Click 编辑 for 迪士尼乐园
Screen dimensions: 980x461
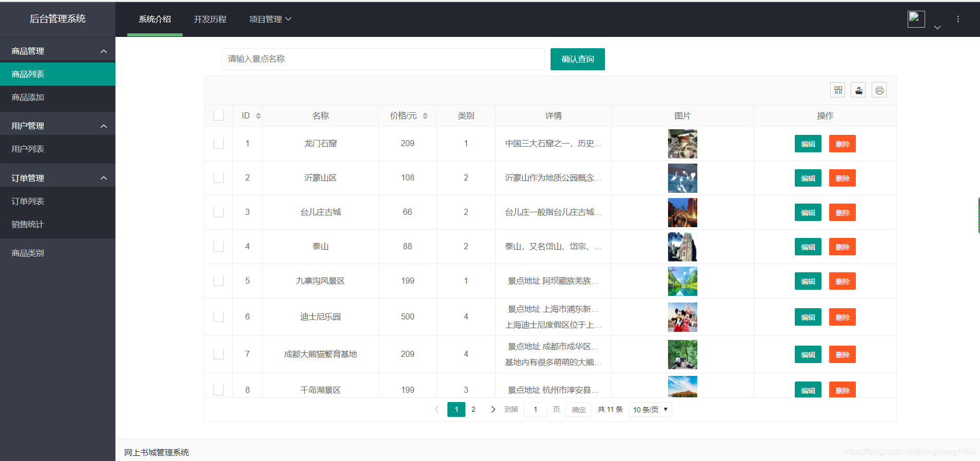pyautogui.click(x=808, y=317)
